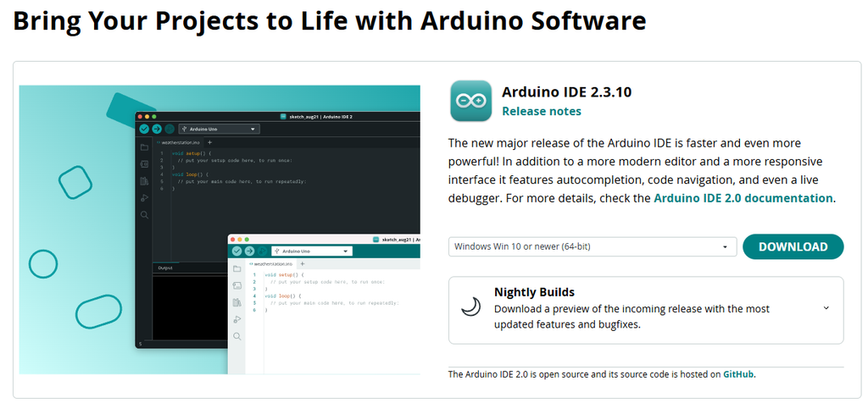Image resolution: width=868 pixels, height=403 pixels.
Task: Click the Debug icon in the light IDE sidebar
Action: click(x=237, y=319)
